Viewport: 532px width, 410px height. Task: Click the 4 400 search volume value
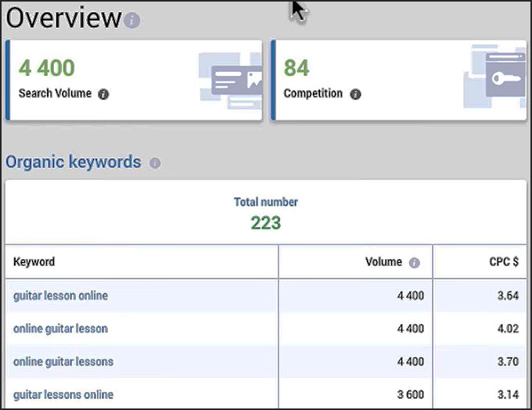click(46, 68)
